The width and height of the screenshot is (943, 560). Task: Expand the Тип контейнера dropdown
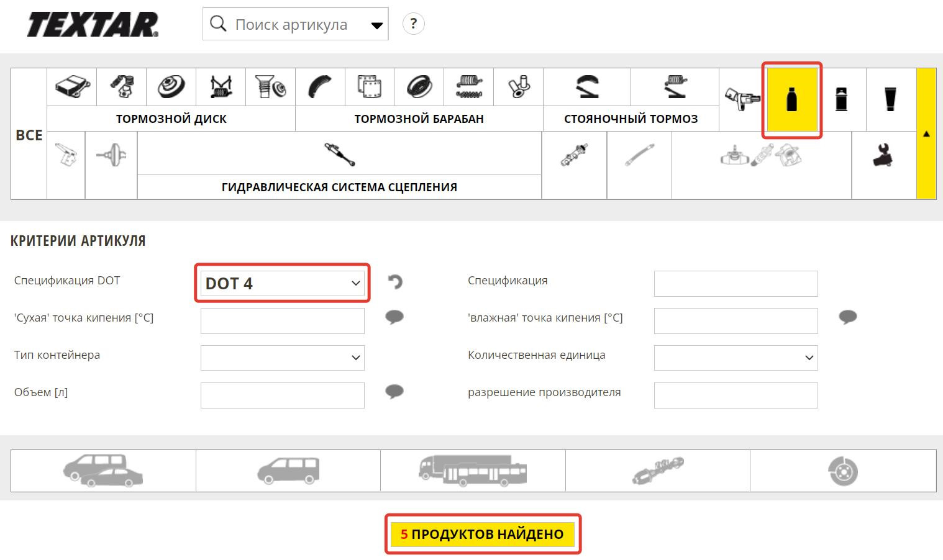tap(283, 358)
